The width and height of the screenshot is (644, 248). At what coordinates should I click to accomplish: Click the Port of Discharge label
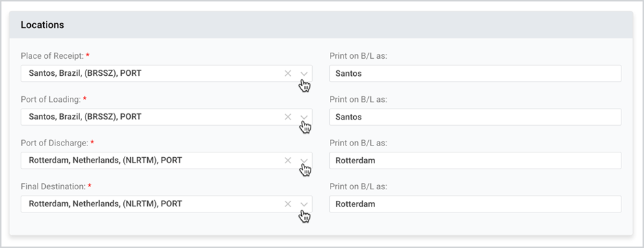coord(55,143)
